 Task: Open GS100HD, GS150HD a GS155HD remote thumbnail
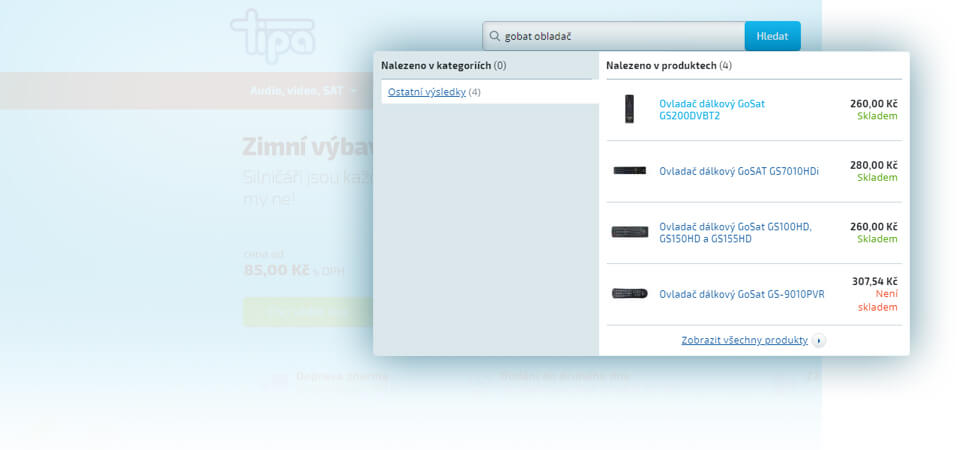coord(629,232)
